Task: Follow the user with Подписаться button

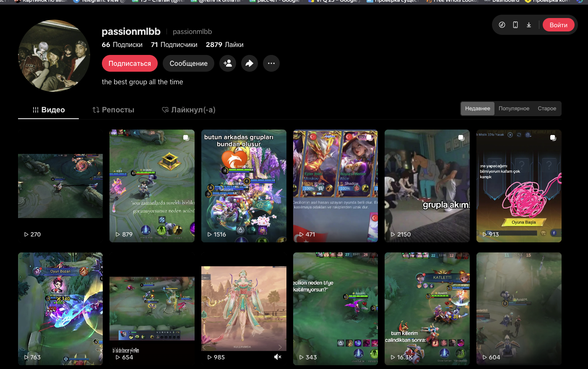Action: [x=130, y=63]
